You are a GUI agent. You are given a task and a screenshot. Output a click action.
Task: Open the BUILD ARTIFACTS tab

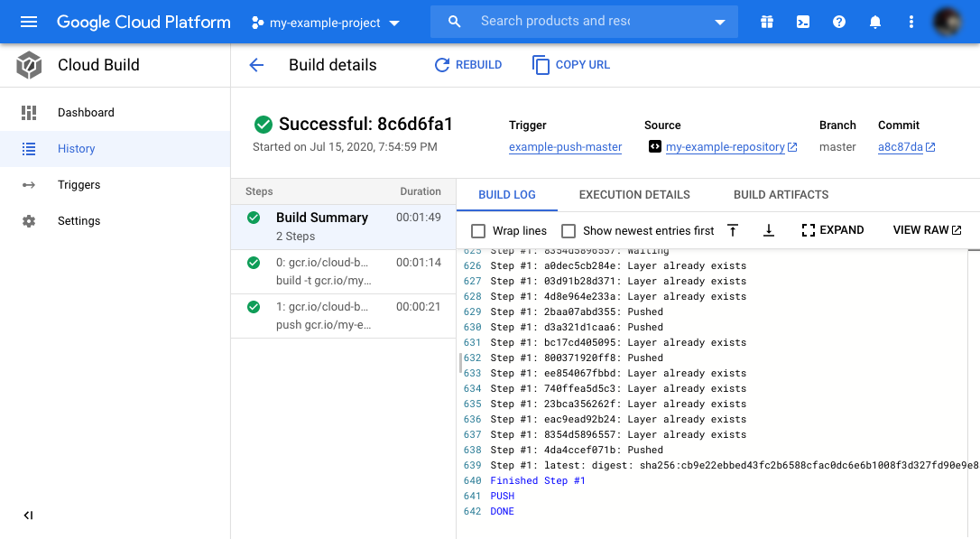(781, 194)
